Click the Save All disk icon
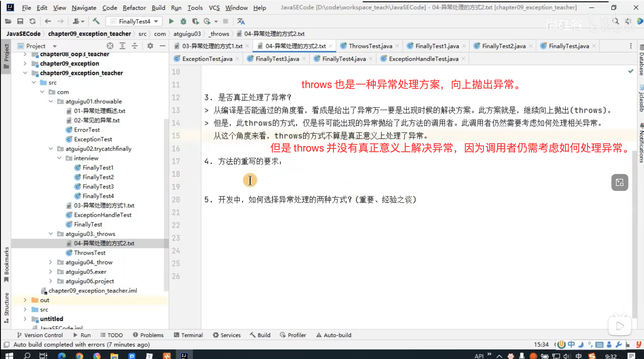The width and height of the screenshot is (644, 359). [20, 22]
